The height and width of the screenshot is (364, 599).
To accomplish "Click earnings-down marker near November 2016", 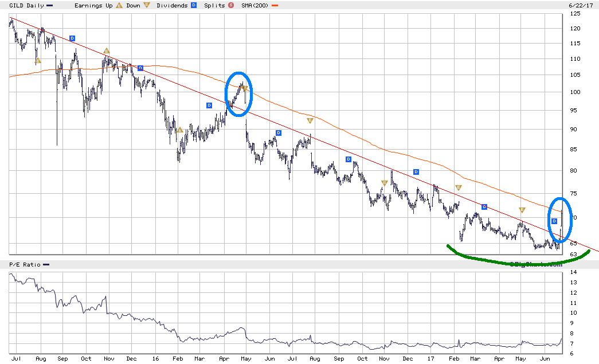I will pos(384,183).
